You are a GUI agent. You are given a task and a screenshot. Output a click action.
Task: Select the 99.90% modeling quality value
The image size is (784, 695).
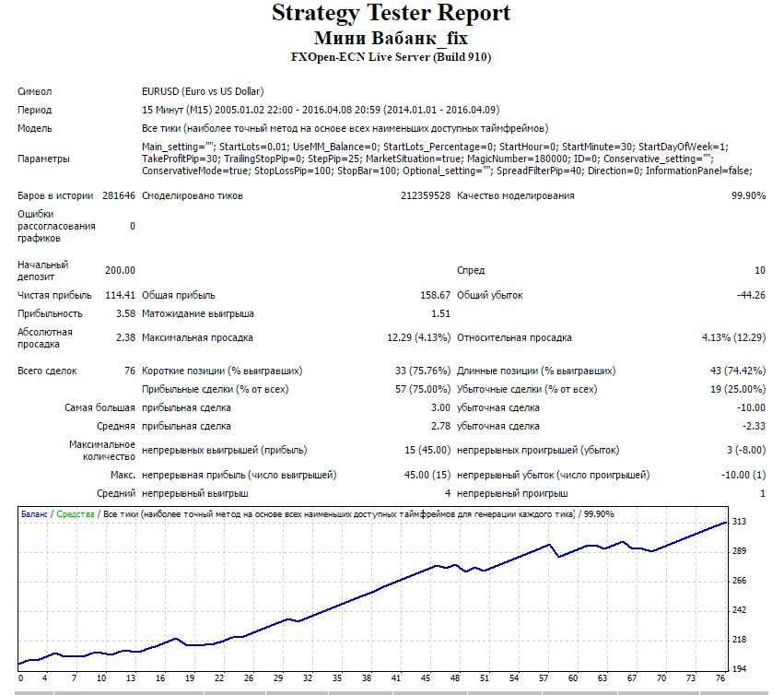pyautogui.click(x=748, y=195)
